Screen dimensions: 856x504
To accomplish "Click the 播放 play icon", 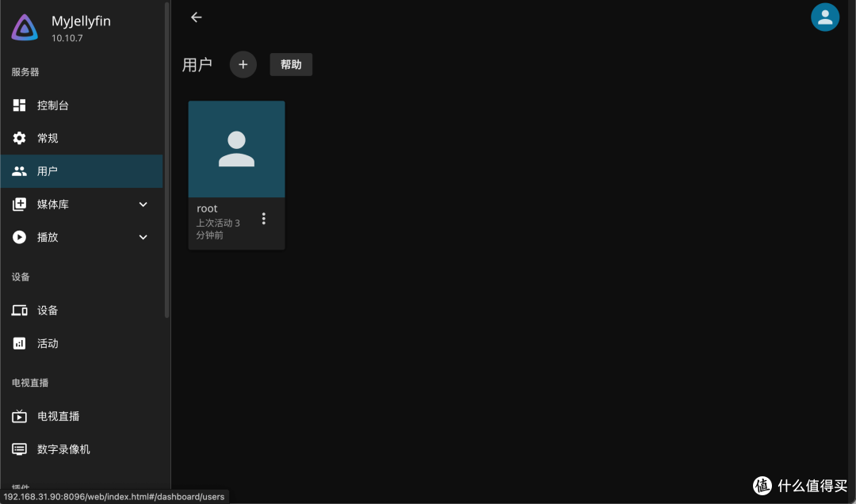I will [x=19, y=237].
